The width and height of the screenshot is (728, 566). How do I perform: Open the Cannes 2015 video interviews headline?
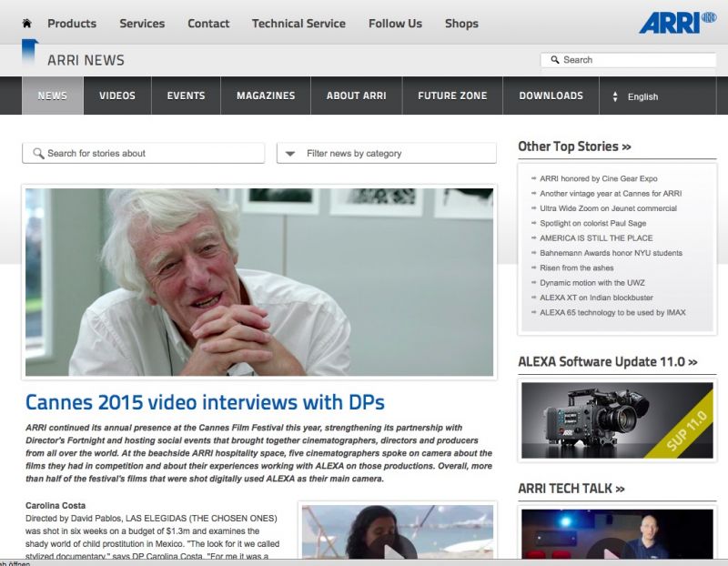pos(205,402)
